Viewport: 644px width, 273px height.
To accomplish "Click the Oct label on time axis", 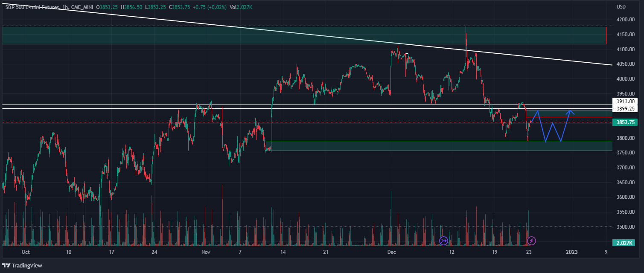I will click(x=25, y=252).
